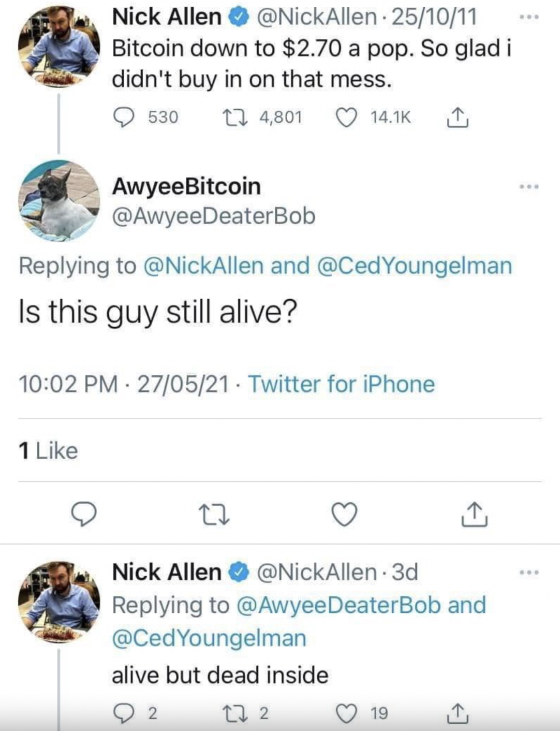Open AwyeeBitcoin's dog profile picture
560x731 pixels.
click(x=58, y=201)
